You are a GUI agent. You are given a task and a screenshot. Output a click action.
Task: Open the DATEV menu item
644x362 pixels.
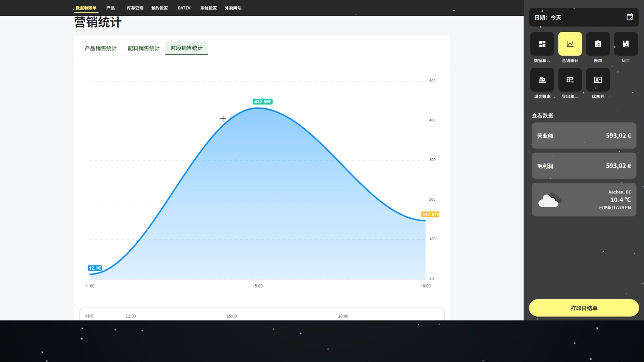[184, 8]
